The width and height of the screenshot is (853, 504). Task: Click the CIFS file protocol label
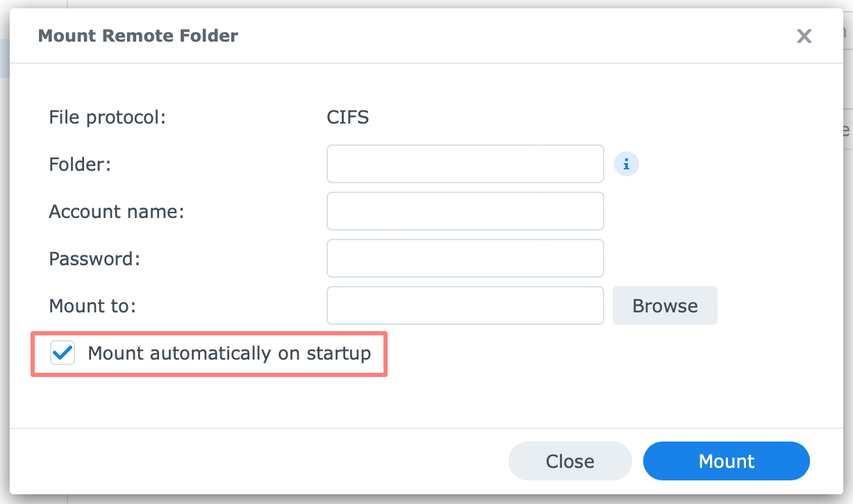(x=347, y=117)
